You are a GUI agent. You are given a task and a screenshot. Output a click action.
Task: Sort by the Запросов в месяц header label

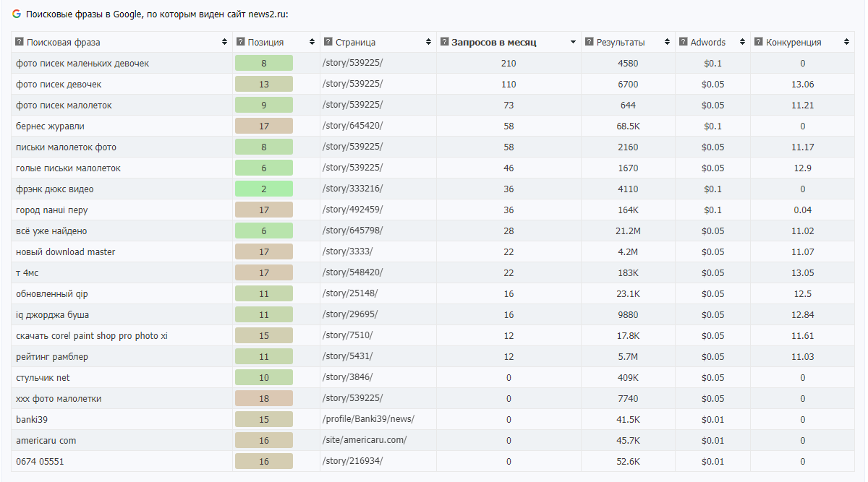click(x=494, y=43)
